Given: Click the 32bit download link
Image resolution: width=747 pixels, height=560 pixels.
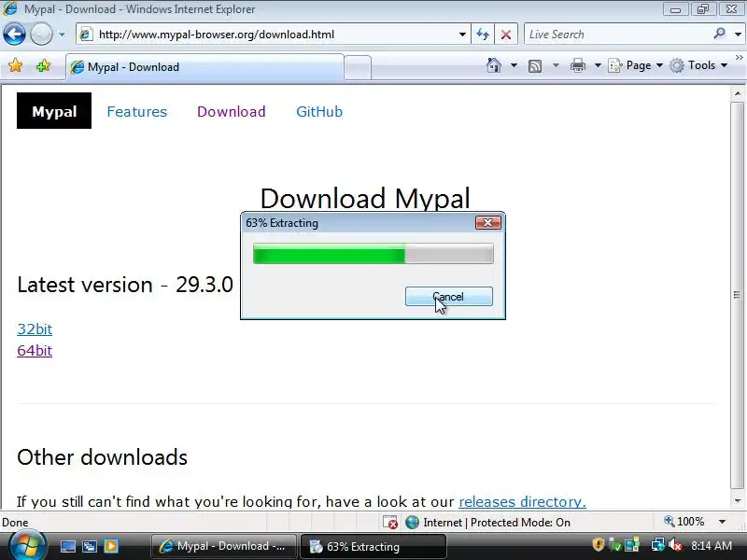Looking at the screenshot, I should click(x=35, y=329).
